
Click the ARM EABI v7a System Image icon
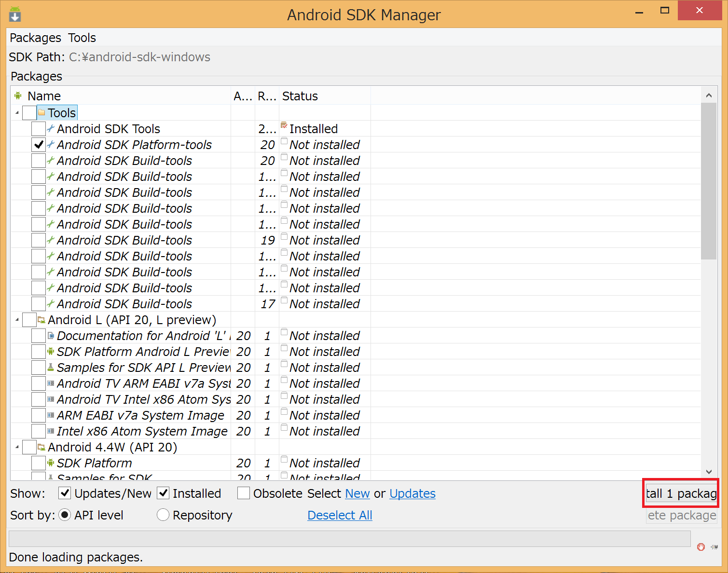51,415
